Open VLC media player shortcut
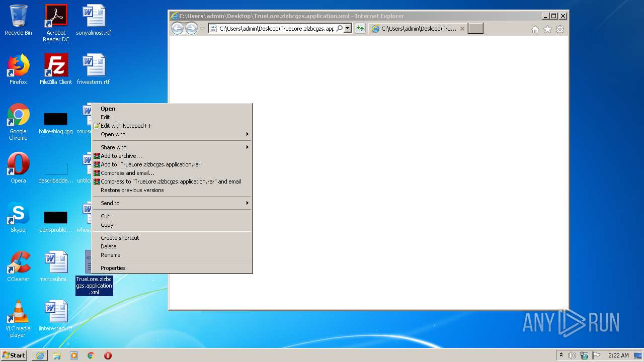The image size is (644, 362). tap(18, 319)
